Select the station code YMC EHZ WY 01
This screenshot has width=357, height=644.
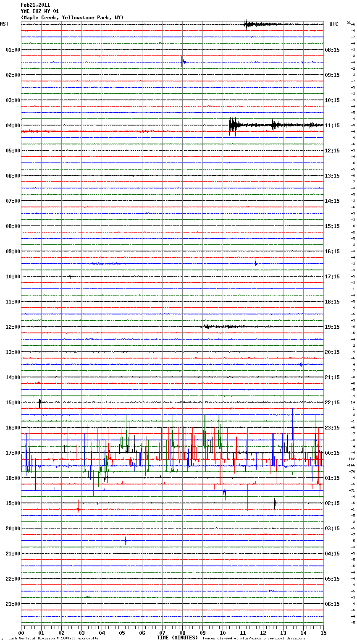pyautogui.click(x=40, y=11)
